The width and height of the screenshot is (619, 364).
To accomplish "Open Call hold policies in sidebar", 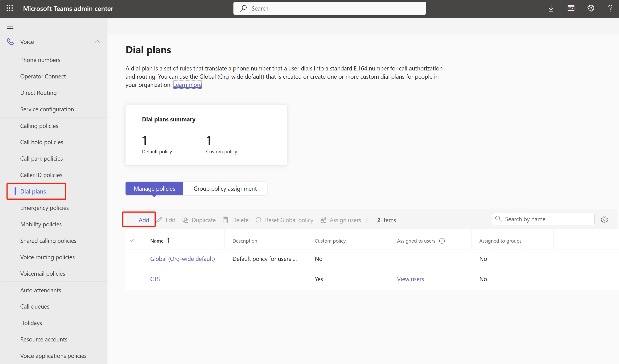I will pos(42,142).
